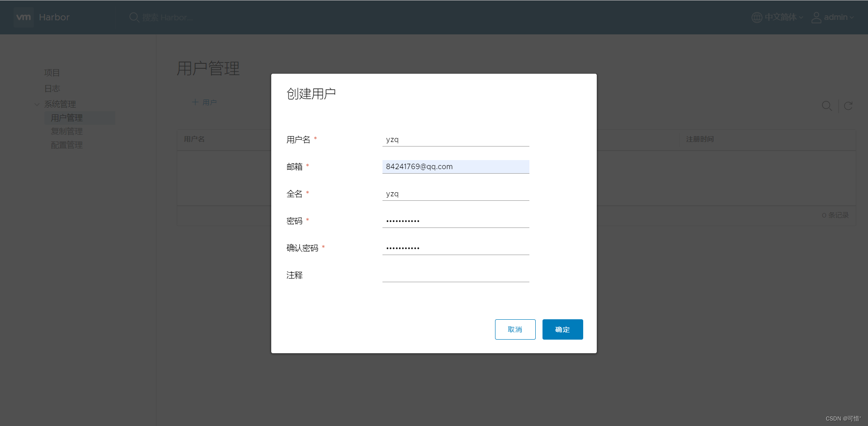Viewport: 868px width, 426px height.
Task: Select 用户管理 in the sidebar
Action: click(80, 118)
